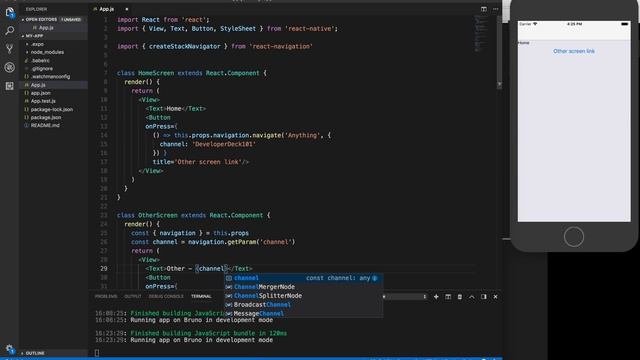Open the README.md file
640x360 pixels.
pos(45,126)
